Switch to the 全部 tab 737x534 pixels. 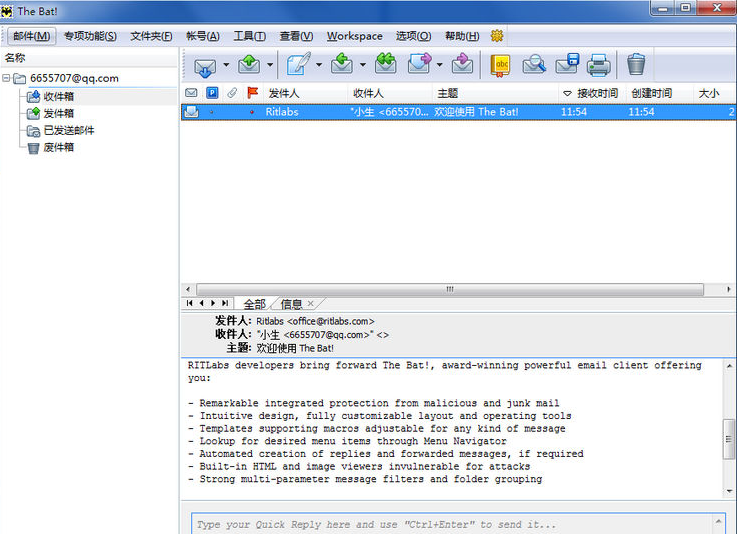254,304
